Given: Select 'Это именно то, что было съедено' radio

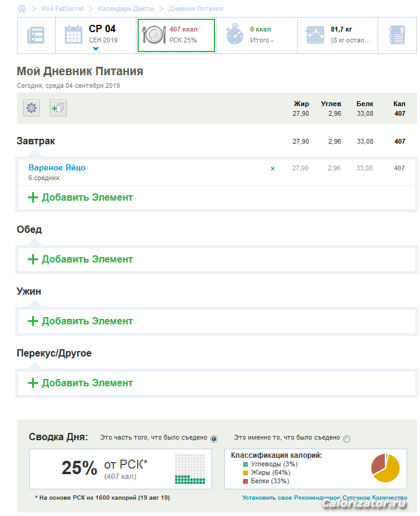Looking at the screenshot, I should pyautogui.click(x=347, y=438).
